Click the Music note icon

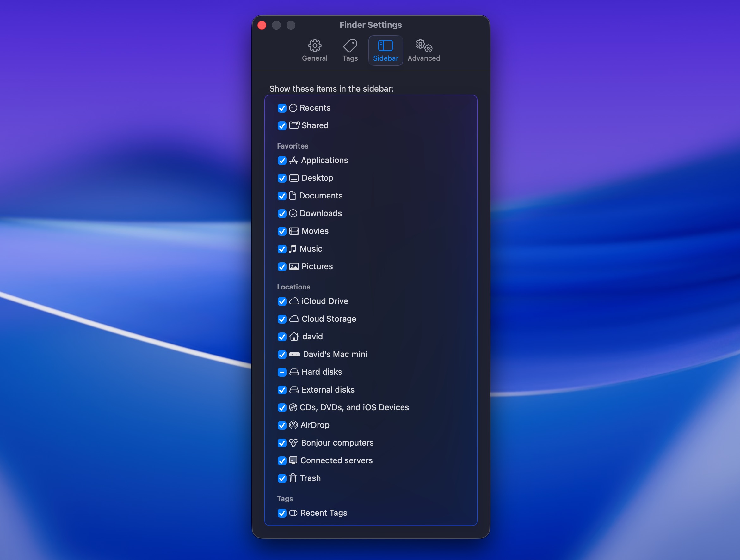[293, 249]
